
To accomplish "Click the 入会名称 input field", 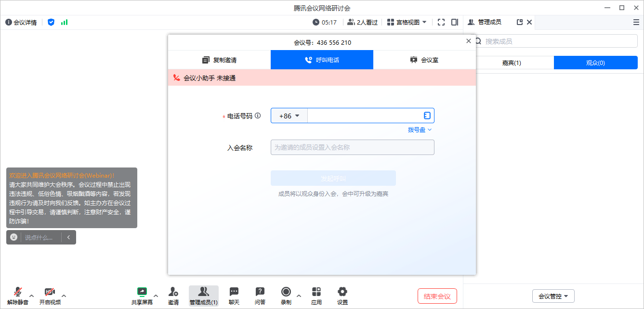I will [x=353, y=147].
